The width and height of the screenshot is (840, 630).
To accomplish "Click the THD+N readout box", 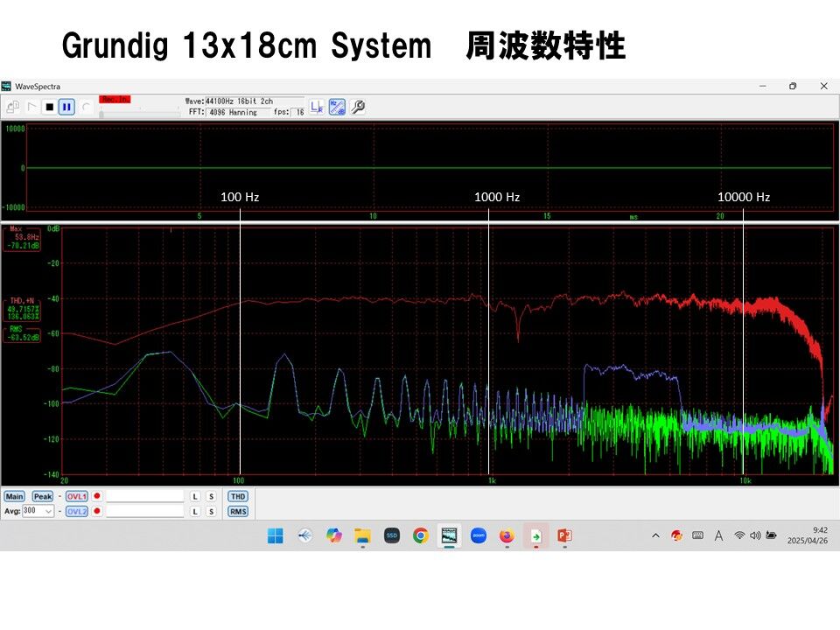I will pos(22,309).
